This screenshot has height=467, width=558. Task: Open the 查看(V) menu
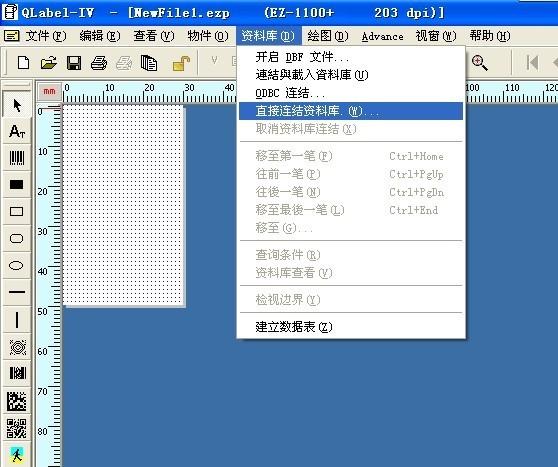pos(154,36)
